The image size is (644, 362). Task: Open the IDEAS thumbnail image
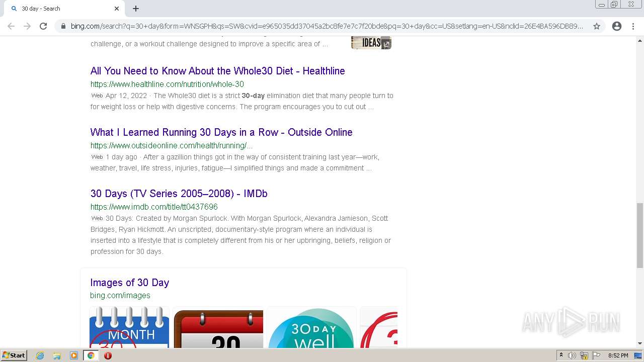(371, 43)
